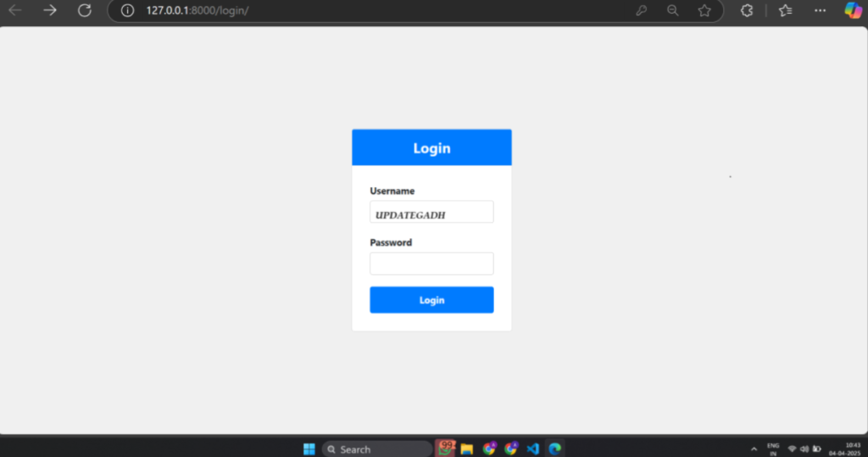Screen dimensions: 868x457
Task: Click the Login header title
Action: tap(431, 148)
